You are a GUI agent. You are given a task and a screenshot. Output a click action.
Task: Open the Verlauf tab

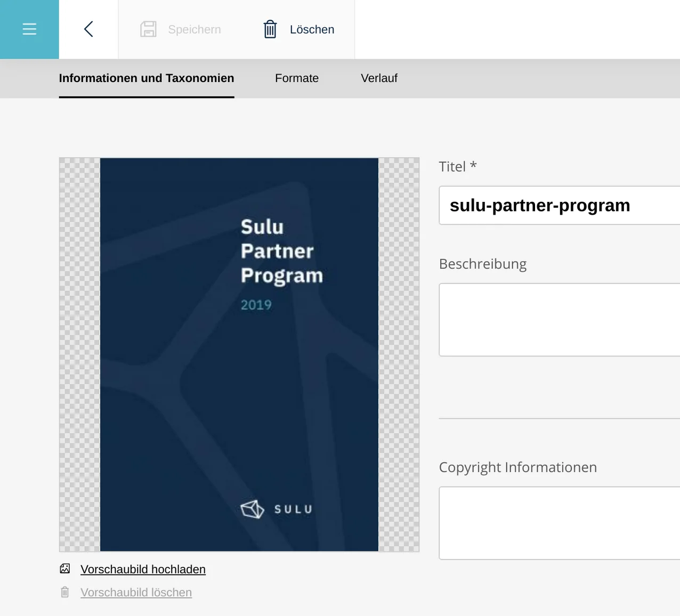pos(379,78)
